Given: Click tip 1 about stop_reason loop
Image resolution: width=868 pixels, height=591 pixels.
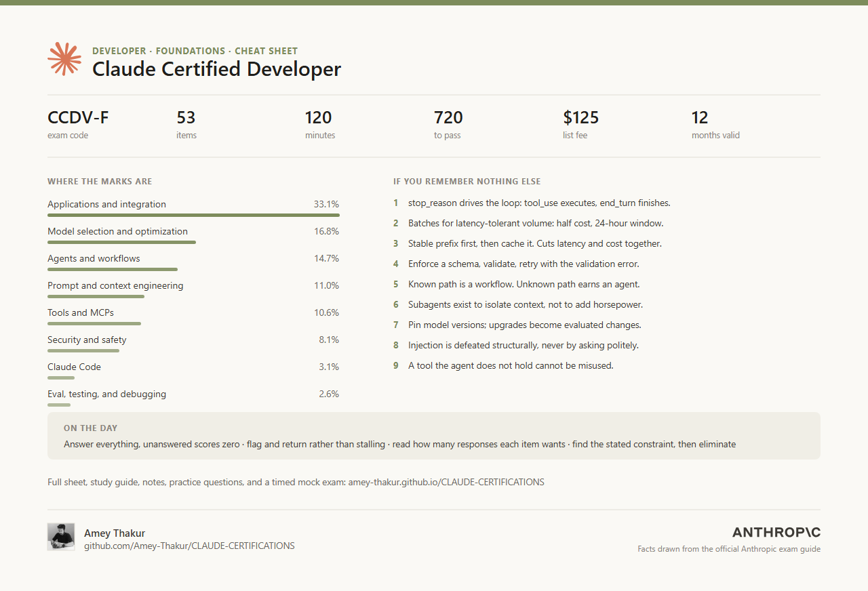Looking at the screenshot, I should coord(532,203).
